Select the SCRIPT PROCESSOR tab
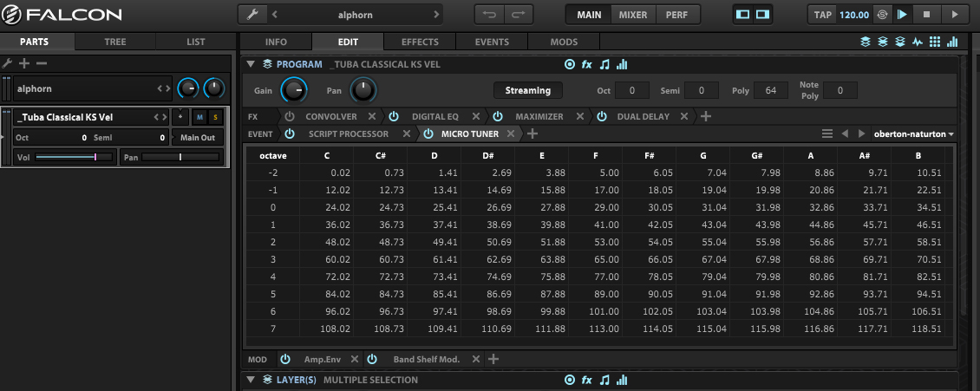The height and width of the screenshot is (391, 980). pos(348,134)
